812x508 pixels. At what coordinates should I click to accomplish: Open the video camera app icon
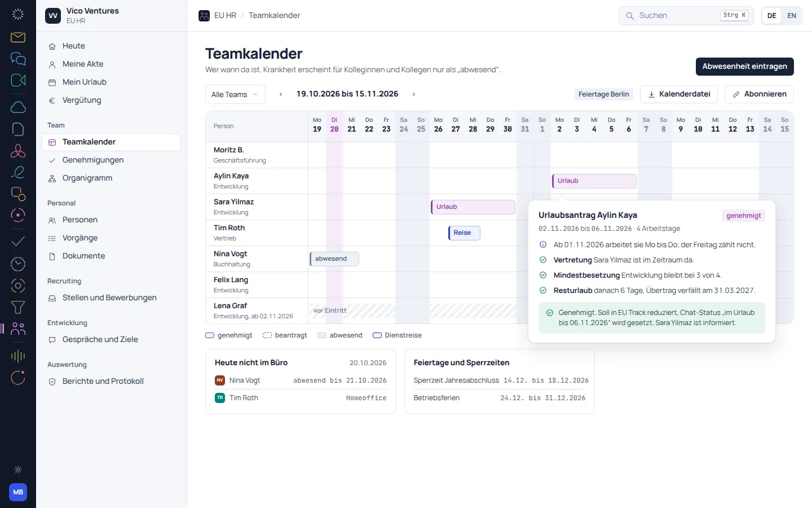[18, 80]
